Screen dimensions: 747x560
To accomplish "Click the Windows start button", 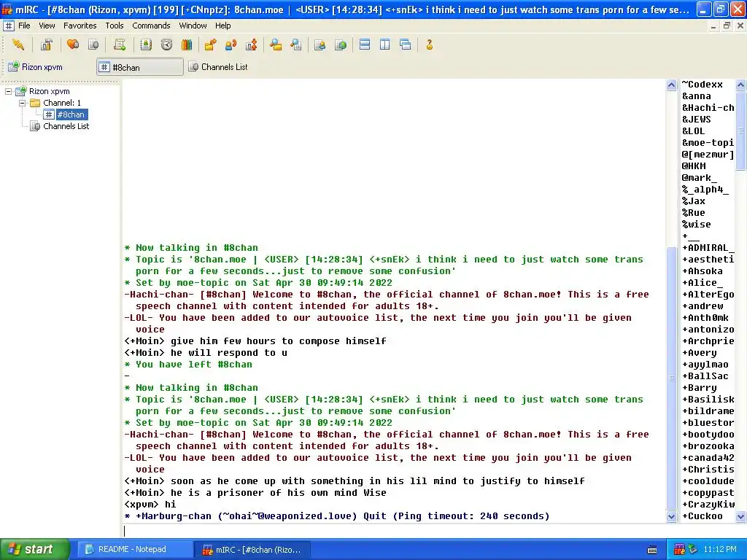I will point(35,549).
